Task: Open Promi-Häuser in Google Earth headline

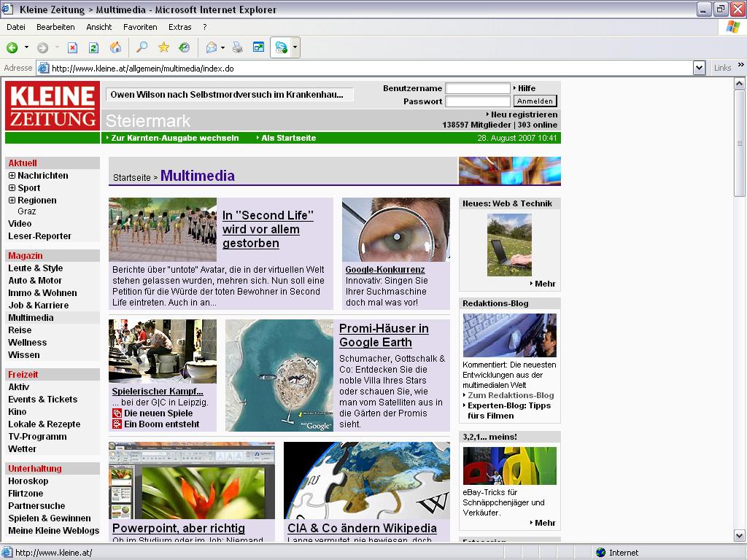Action: pos(384,335)
